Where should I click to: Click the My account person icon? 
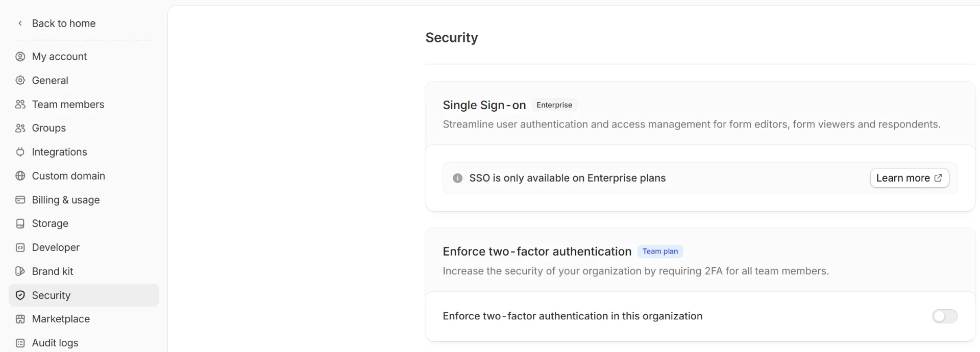[x=20, y=57]
